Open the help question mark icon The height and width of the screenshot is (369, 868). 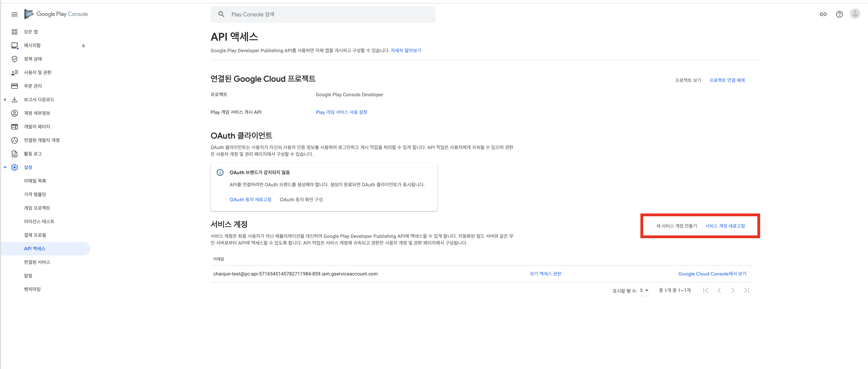839,14
